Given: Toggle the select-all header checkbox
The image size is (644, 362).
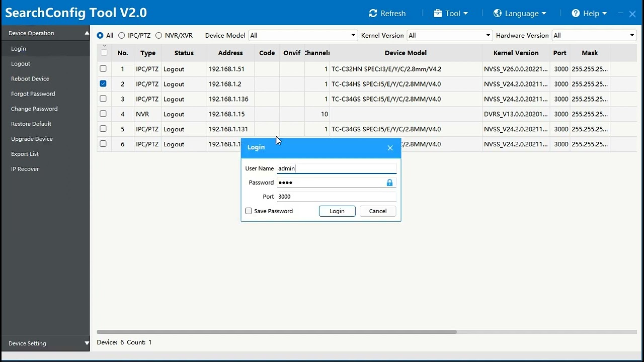Looking at the screenshot, I should (x=104, y=52).
